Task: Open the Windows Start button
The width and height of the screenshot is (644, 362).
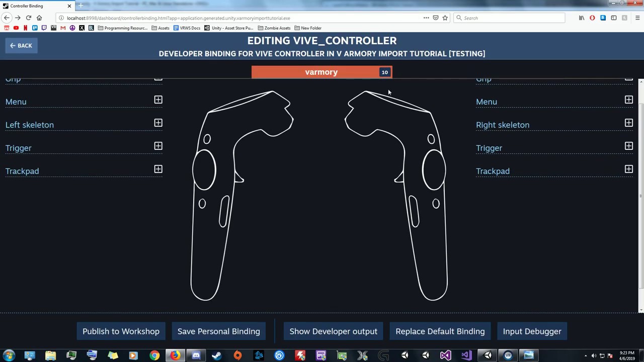Action: point(9,355)
